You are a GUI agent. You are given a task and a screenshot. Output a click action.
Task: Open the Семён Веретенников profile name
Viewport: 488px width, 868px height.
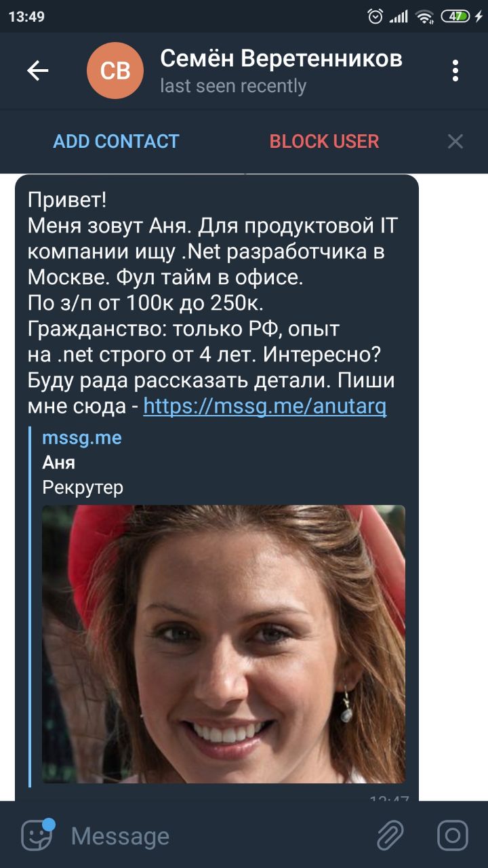coord(281,58)
